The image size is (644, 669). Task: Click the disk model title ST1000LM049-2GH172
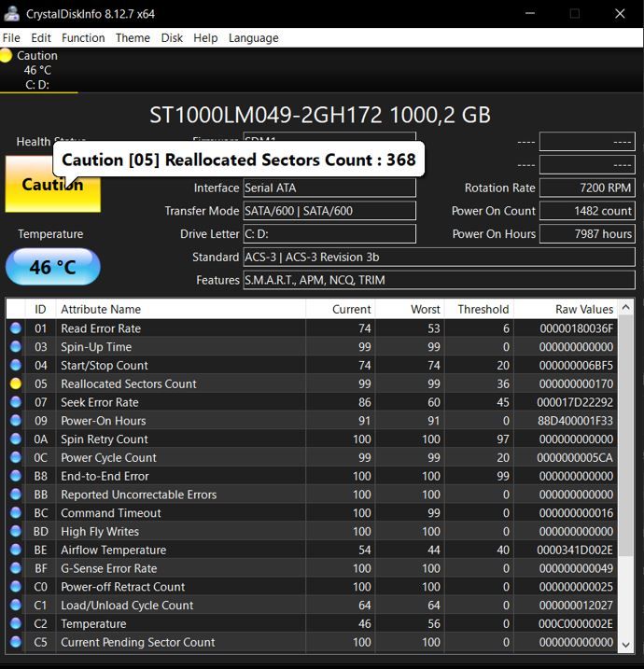[320, 115]
